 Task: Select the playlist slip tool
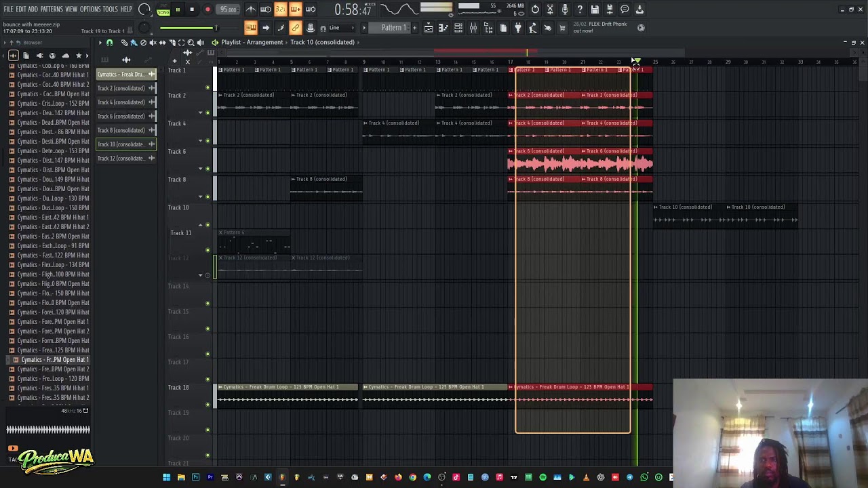click(x=162, y=43)
